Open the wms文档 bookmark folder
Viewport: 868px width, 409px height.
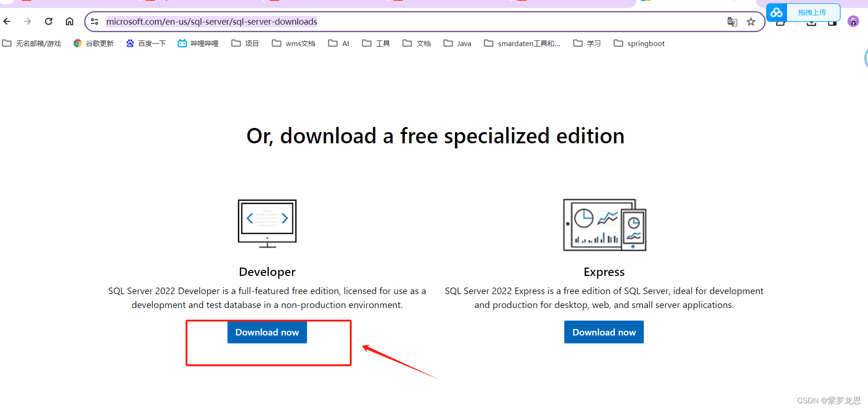point(294,43)
